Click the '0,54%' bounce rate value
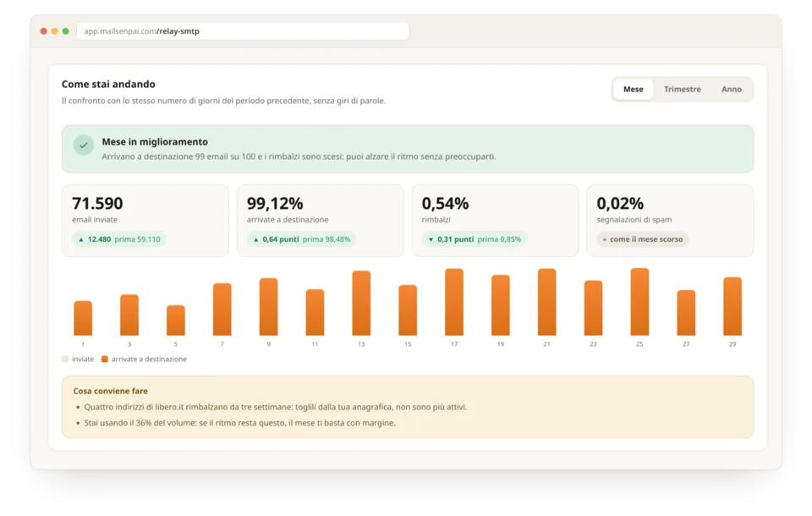Viewport: 812px width, 516px height. pos(446,203)
